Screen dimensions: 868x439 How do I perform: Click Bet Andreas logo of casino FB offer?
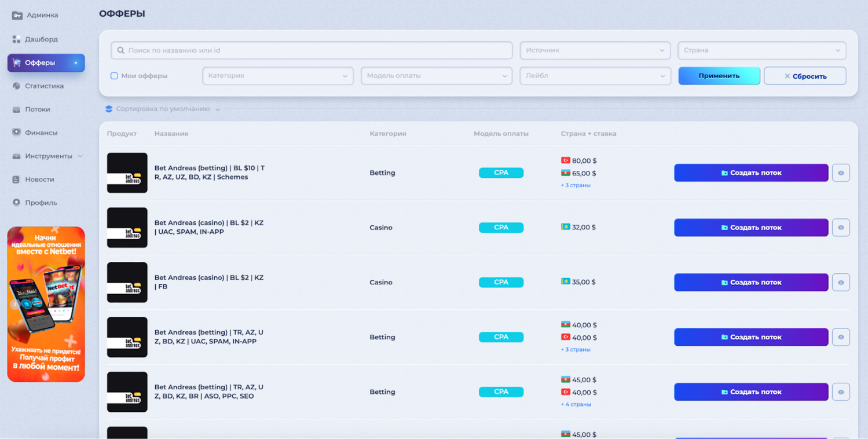(127, 282)
